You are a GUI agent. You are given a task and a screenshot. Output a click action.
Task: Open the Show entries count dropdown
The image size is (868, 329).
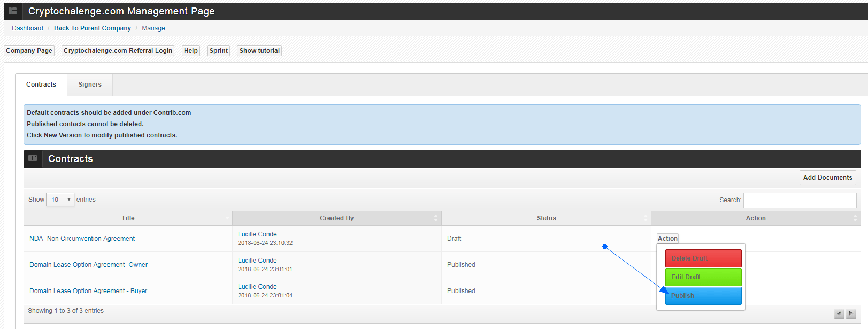[60, 200]
